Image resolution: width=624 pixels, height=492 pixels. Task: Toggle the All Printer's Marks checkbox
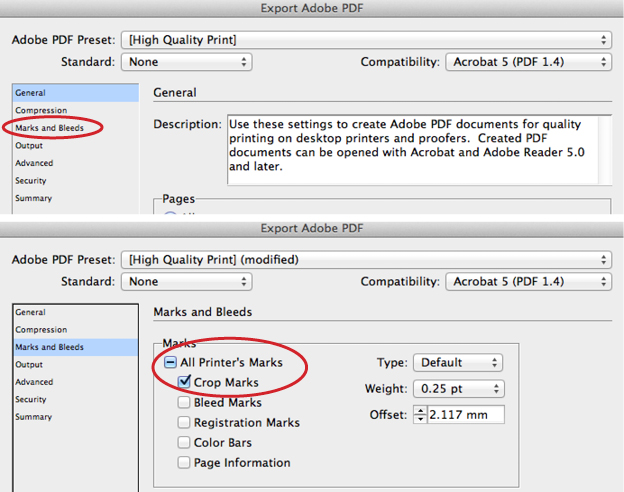[170, 362]
